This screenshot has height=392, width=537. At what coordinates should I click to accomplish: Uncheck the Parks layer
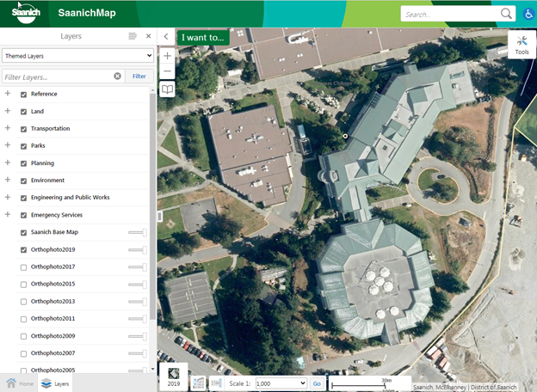click(x=23, y=146)
